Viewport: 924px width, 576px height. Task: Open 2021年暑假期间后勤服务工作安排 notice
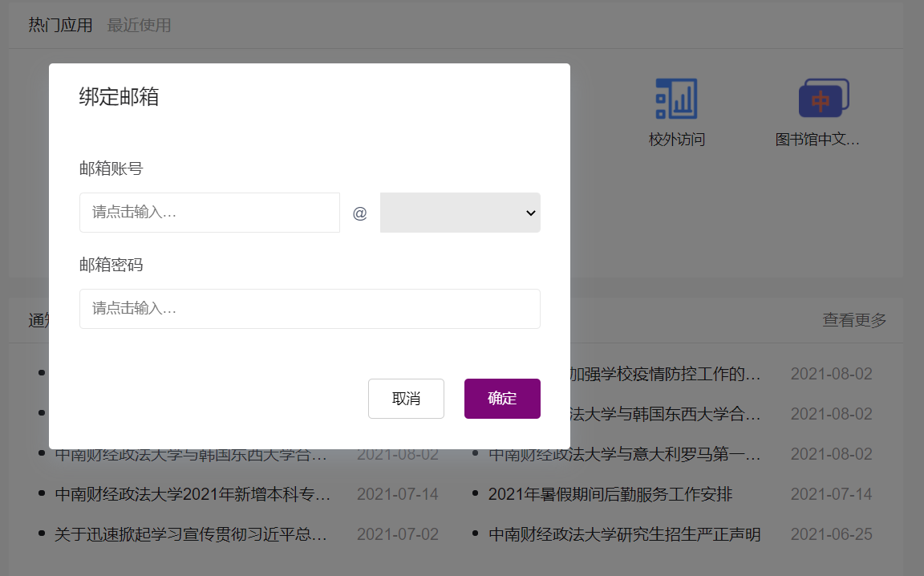(x=610, y=494)
